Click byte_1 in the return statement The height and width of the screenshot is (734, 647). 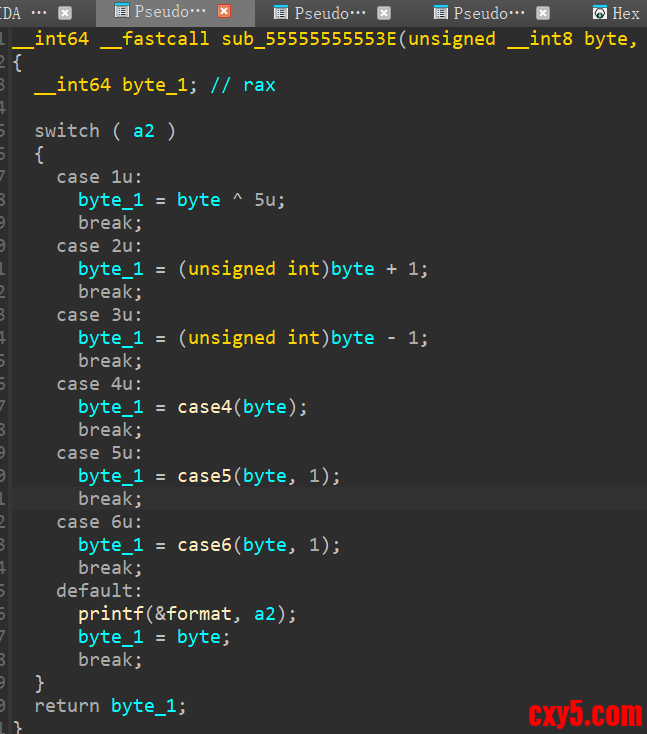[x=148, y=706]
